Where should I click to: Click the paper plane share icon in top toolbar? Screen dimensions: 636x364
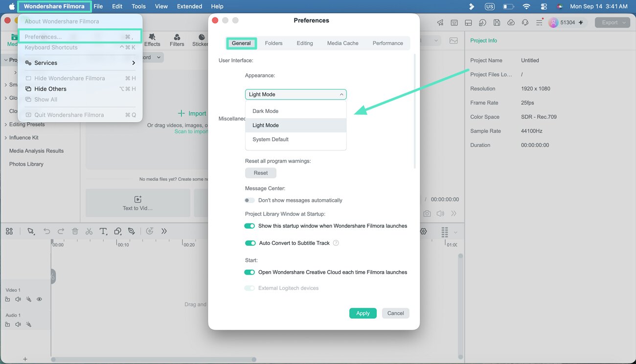[440, 22]
